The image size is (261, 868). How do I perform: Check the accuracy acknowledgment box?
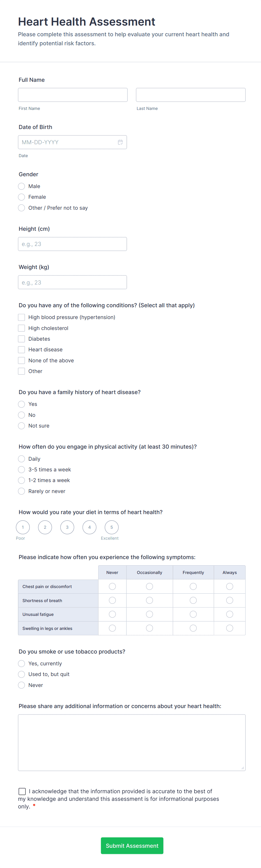(x=22, y=791)
